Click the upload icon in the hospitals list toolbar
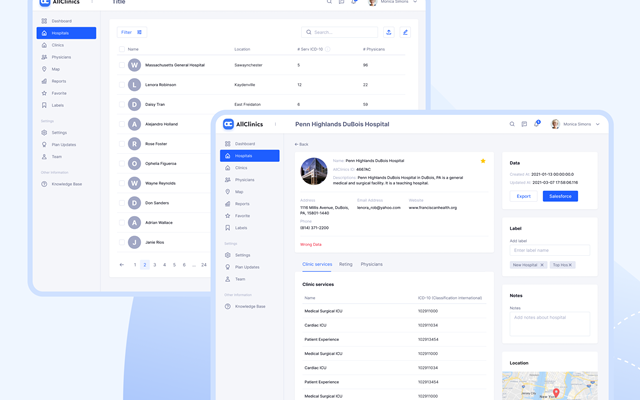The image size is (640, 400). (389, 32)
